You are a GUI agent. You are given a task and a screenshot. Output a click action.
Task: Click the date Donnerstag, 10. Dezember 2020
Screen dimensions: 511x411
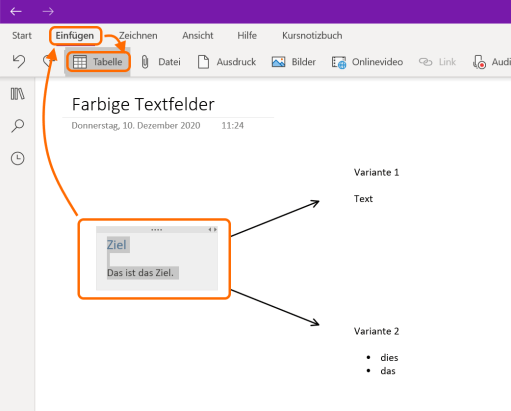pos(136,126)
